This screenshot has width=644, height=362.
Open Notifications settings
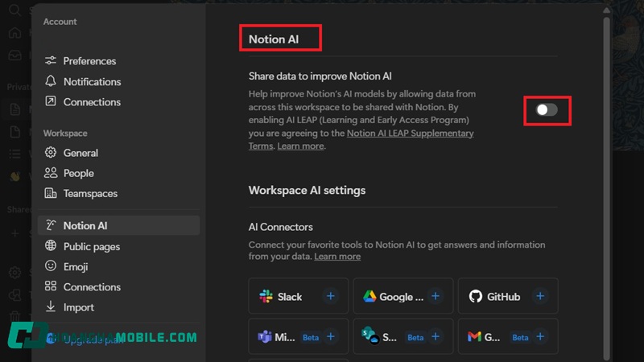[x=92, y=81]
